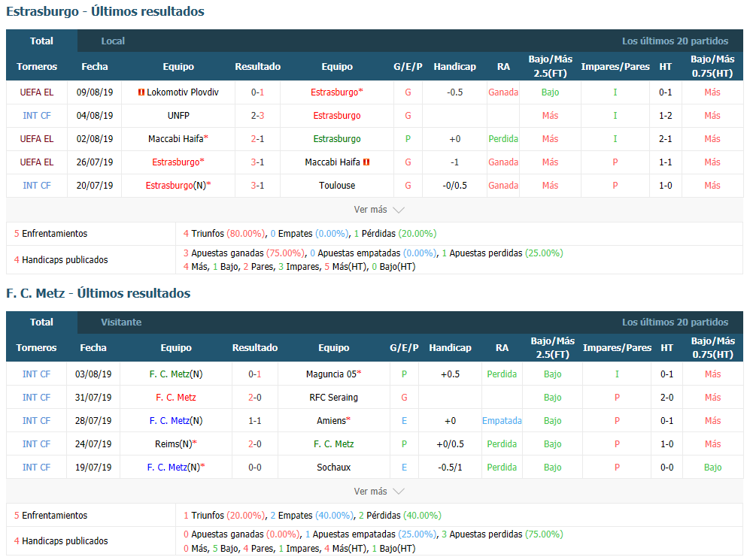The image size is (750, 560).
Task: Click '3 Apuestas perdidas (75.00%)' text
Action: pos(503,534)
